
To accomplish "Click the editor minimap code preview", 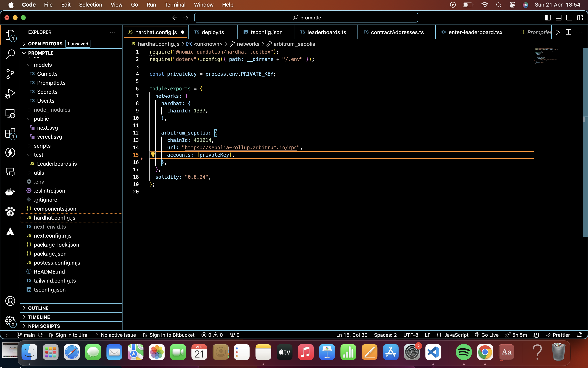I will click(x=547, y=56).
